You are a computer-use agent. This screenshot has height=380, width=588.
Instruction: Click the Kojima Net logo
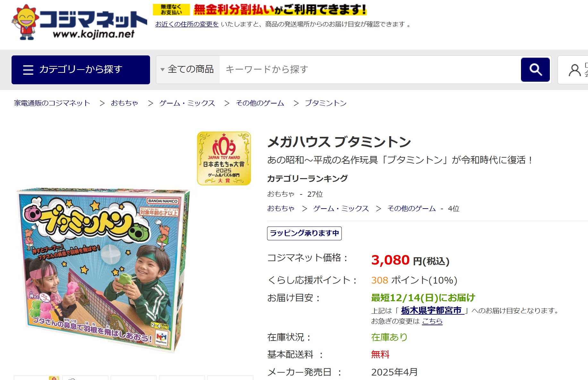[79, 22]
